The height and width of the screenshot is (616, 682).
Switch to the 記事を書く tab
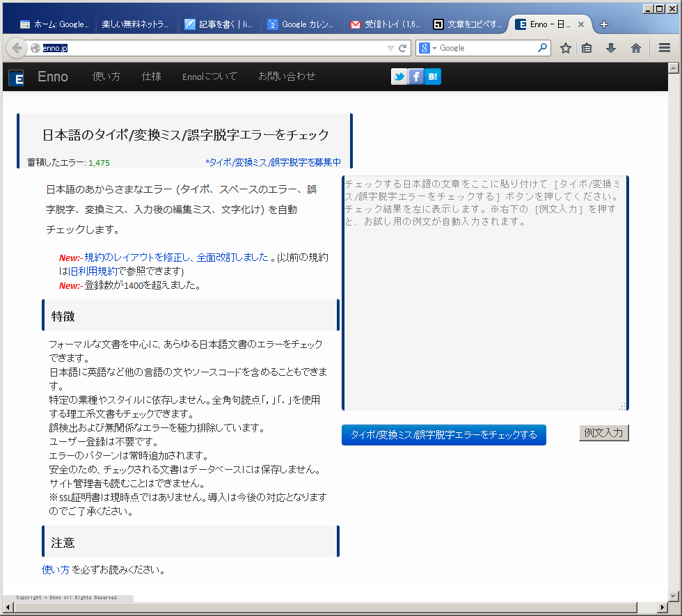tap(219, 24)
